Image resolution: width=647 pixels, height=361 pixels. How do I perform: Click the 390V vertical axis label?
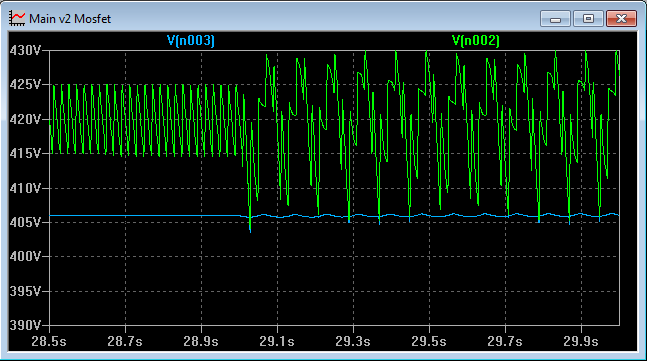tap(25, 325)
